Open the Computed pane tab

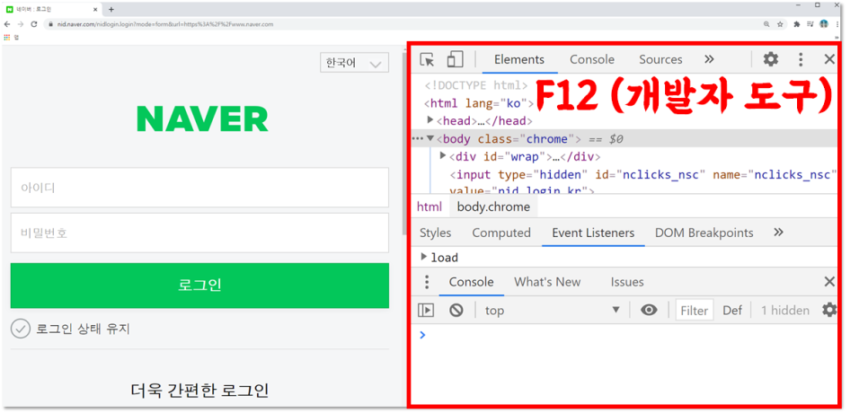501,233
